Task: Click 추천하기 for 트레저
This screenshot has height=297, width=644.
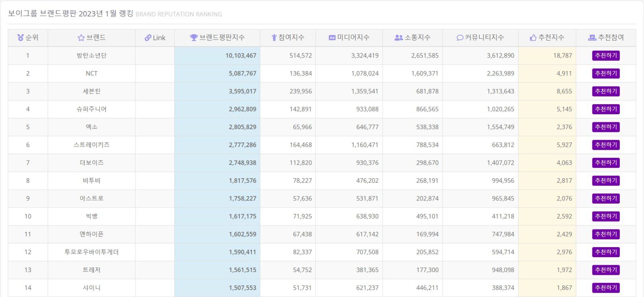Action: [606, 270]
